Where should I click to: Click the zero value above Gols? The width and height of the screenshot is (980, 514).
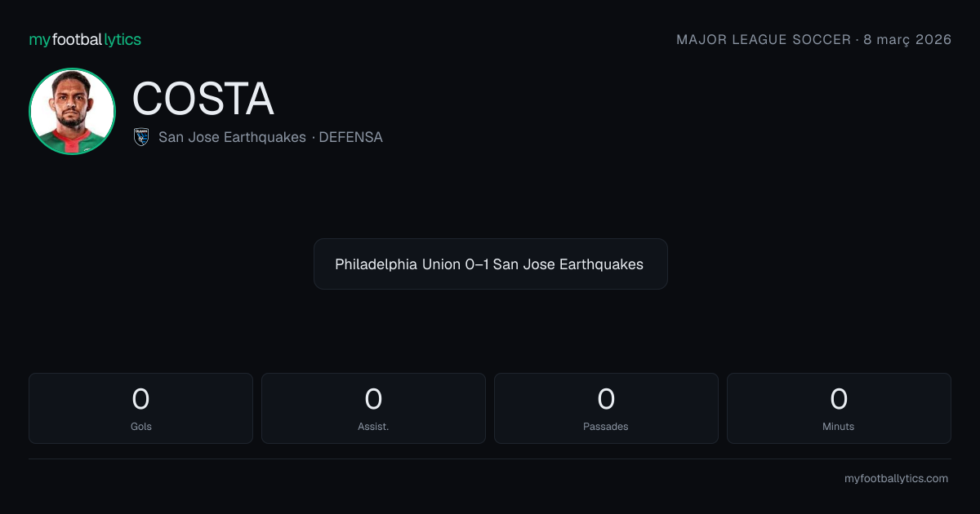[x=140, y=399]
